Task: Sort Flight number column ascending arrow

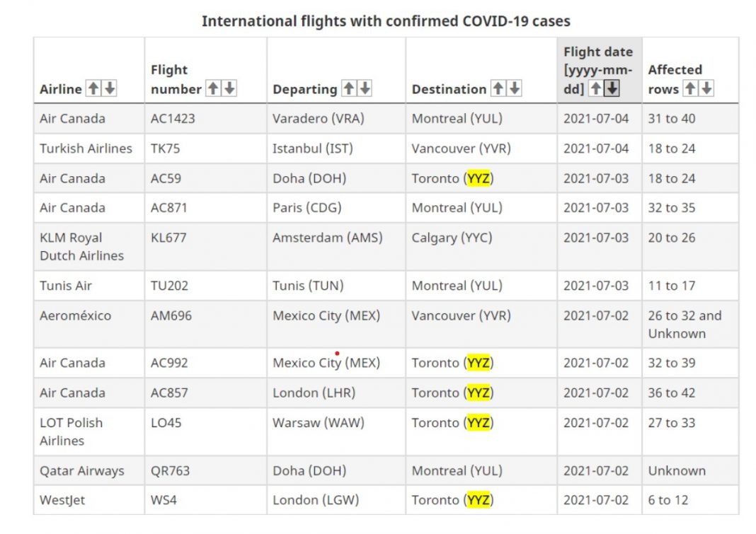Action: point(213,89)
